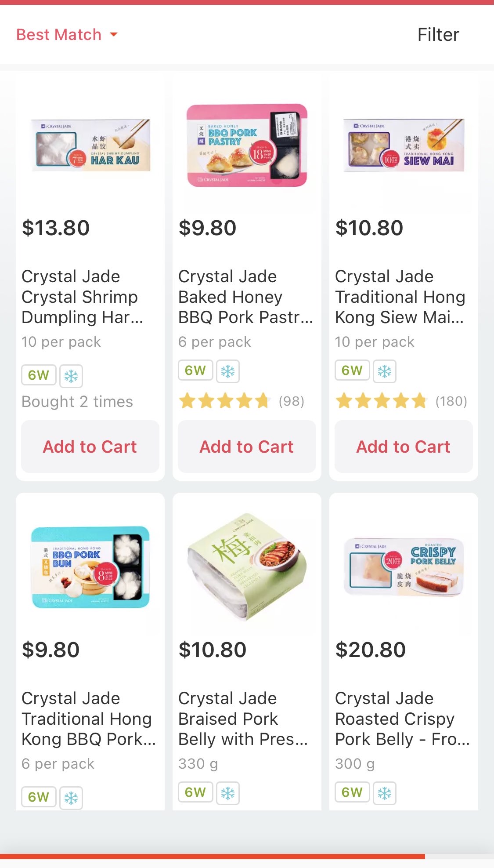Tap frozen snowflake icon on Har Kau card
The width and height of the screenshot is (494, 868).
click(x=71, y=376)
